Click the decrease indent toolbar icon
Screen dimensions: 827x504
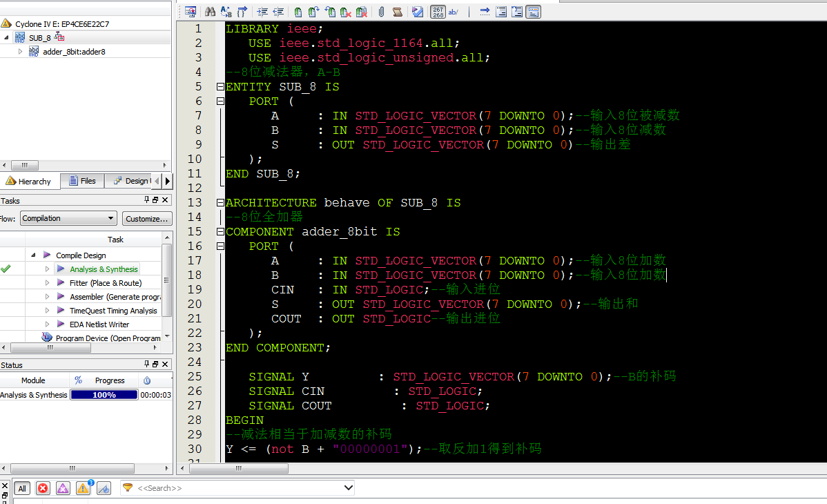(x=278, y=12)
